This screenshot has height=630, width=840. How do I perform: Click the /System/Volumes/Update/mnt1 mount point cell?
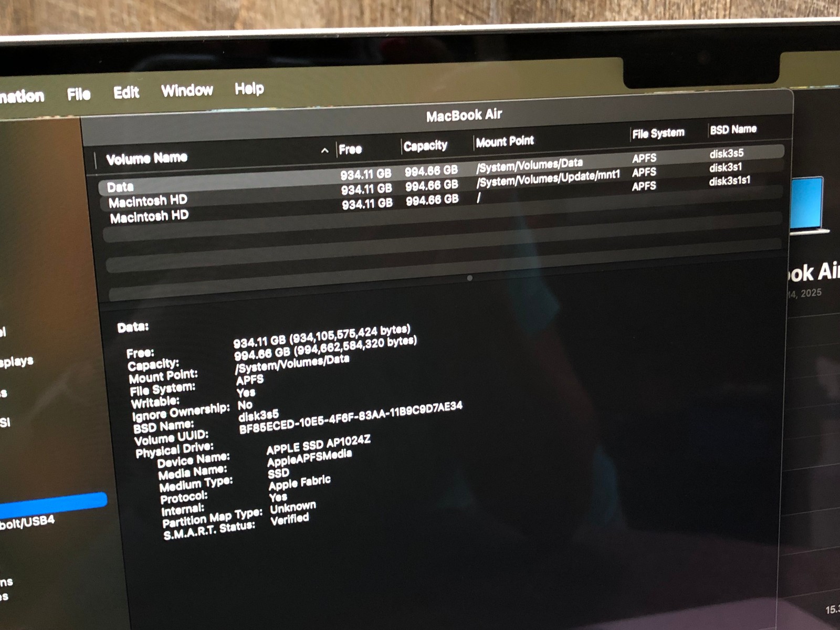[x=548, y=178]
